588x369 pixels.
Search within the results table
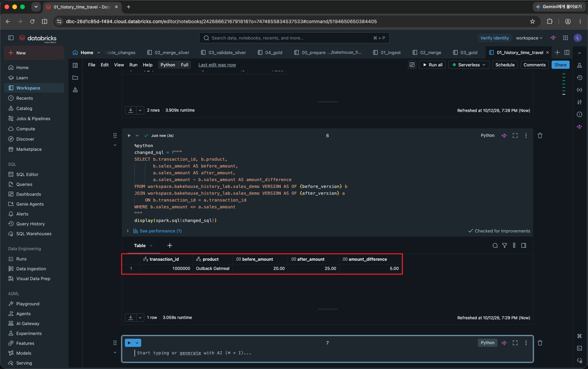pyautogui.click(x=495, y=245)
